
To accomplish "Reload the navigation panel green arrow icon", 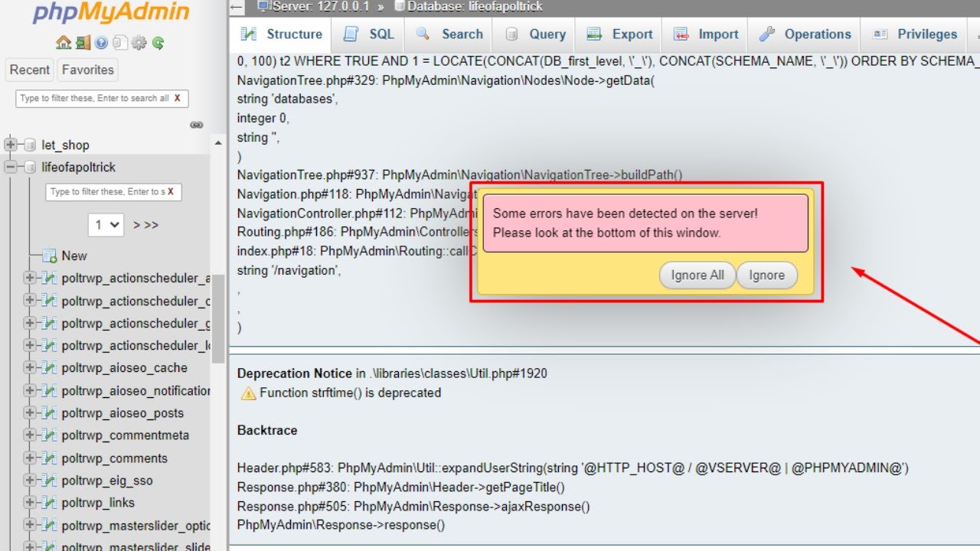I will 158,43.
